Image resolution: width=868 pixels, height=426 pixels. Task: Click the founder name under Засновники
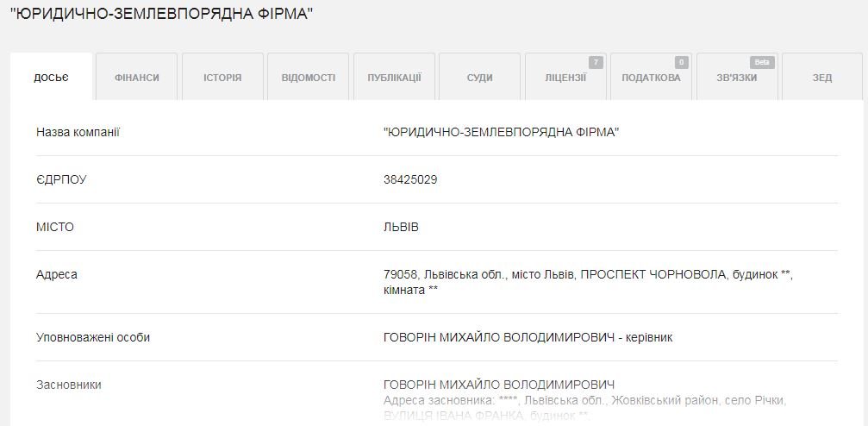click(x=499, y=385)
